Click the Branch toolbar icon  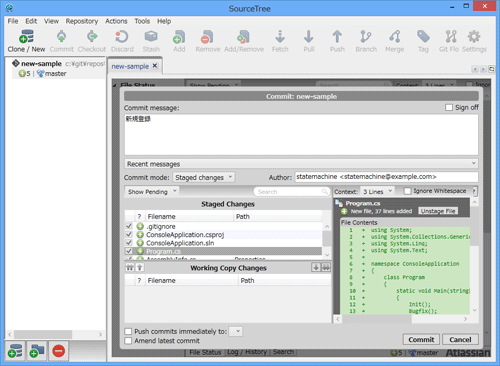(366, 41)
